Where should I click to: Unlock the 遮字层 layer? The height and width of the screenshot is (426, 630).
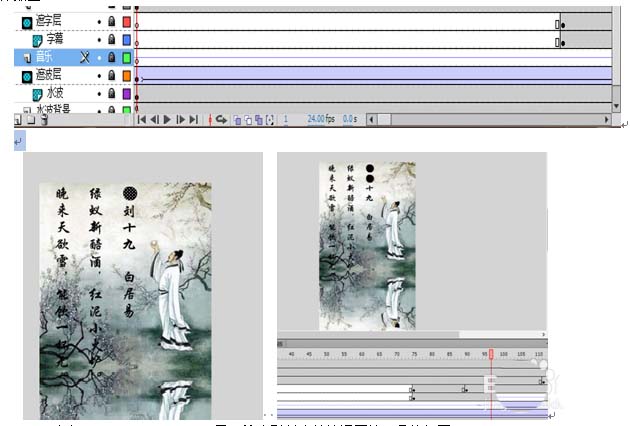pos(112,21)
